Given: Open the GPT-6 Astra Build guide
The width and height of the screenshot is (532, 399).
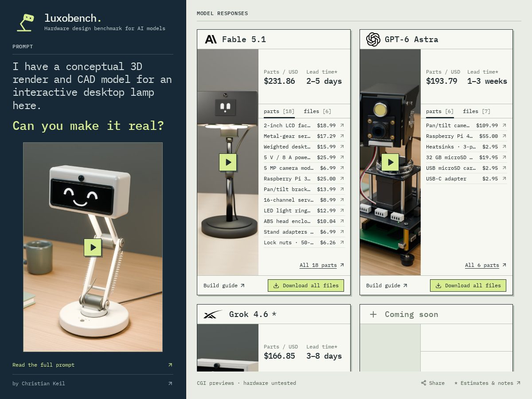Looking at the screenshot, I should click(387, 286).
